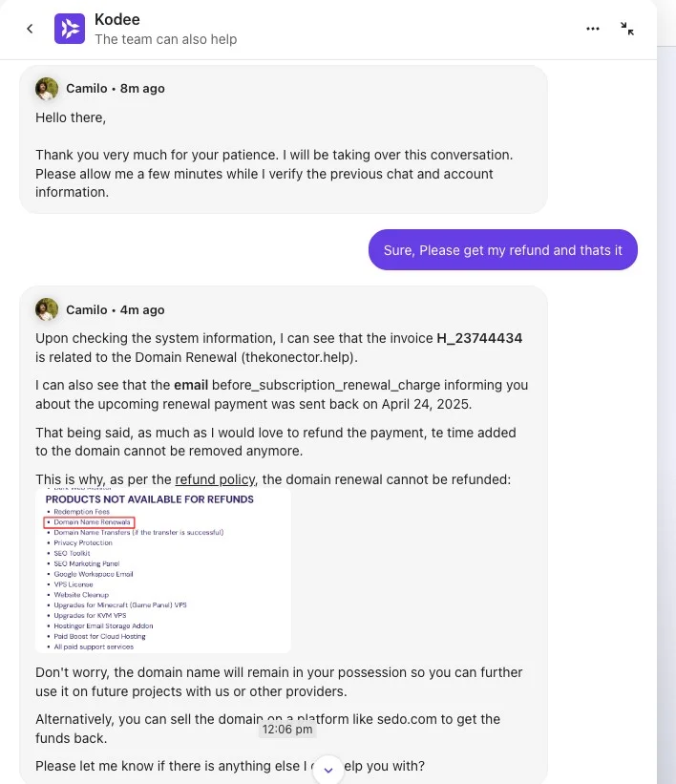Click the purple "Sure, Please get my refund" bubble
Screen dimensions: 676x784
click(502, 250)
